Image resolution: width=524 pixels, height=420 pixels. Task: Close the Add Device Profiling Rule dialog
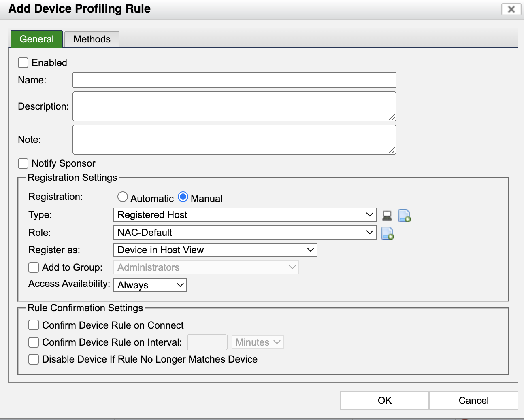tap(511, 9)
